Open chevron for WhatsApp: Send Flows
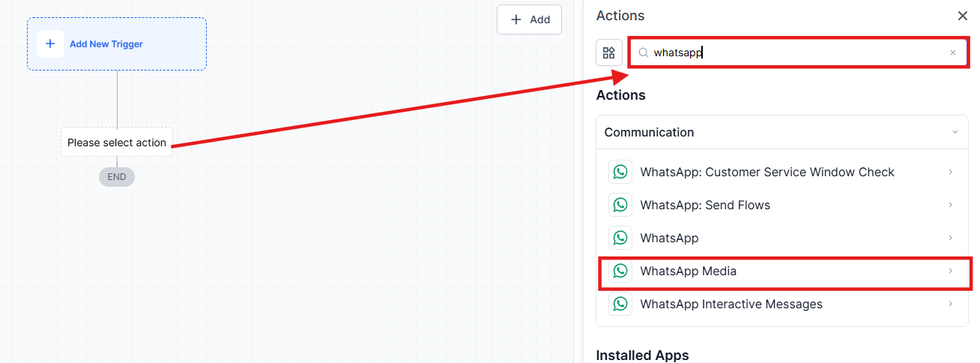980x363 pixels. 951,205
